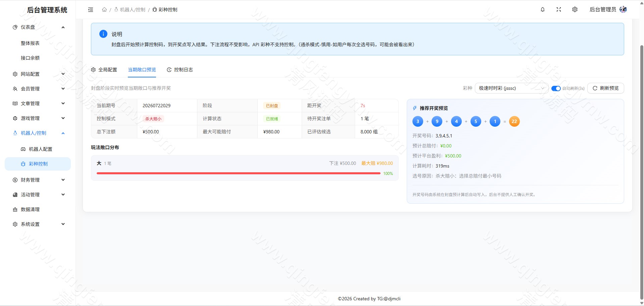Open notifications bell icon
Viewport: 644px width, 306px height.
tap(543, 9)
